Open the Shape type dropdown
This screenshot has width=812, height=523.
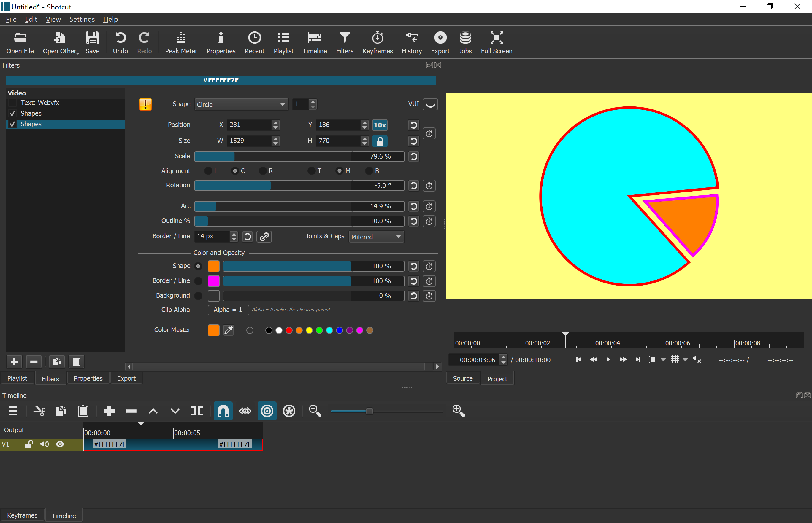pyautogui.click(x=241, y=105)
